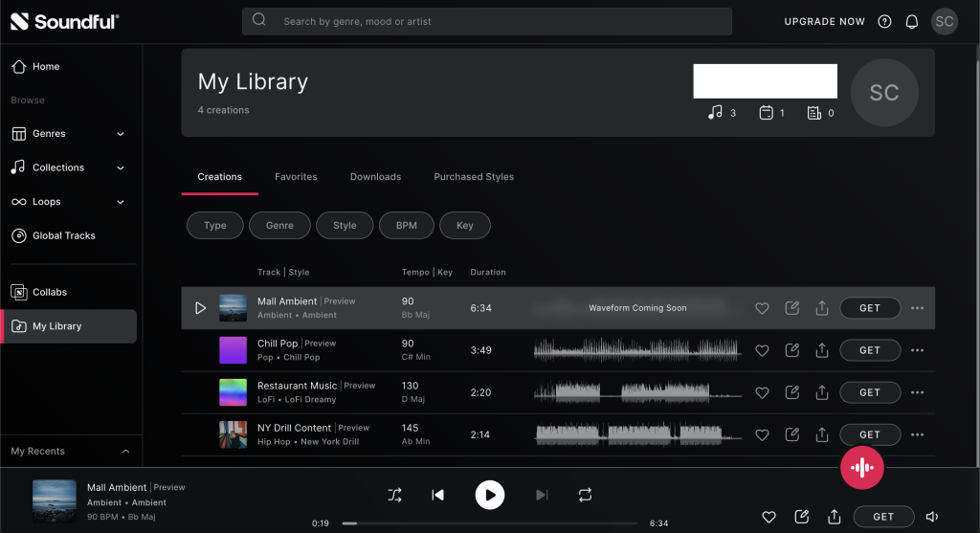
Task: Click UPGRADE NOW
Action: pyautogui.click(x=824, y=21)
